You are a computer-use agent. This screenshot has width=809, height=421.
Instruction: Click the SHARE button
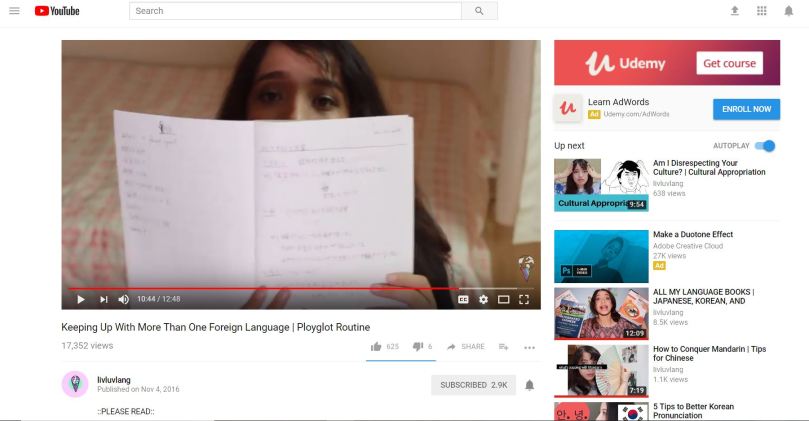(x=465, y=347)
